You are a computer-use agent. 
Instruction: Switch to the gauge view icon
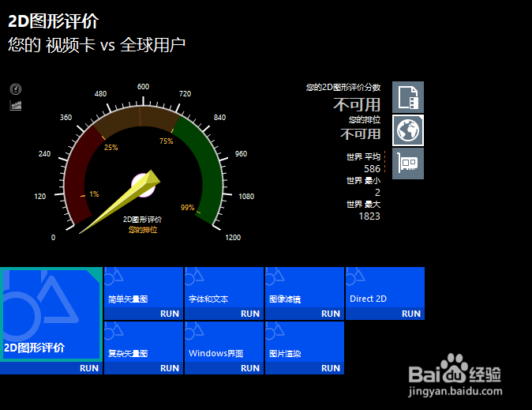pyautogui.click(x=15, y=89)
